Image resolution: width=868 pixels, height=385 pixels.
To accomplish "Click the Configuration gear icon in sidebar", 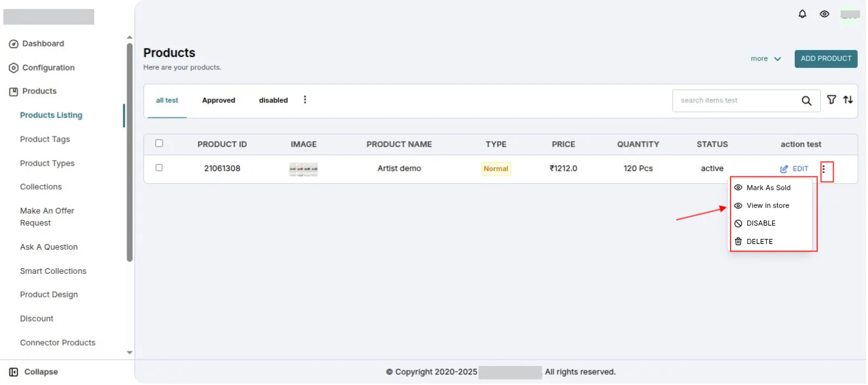I will (13, 68).
